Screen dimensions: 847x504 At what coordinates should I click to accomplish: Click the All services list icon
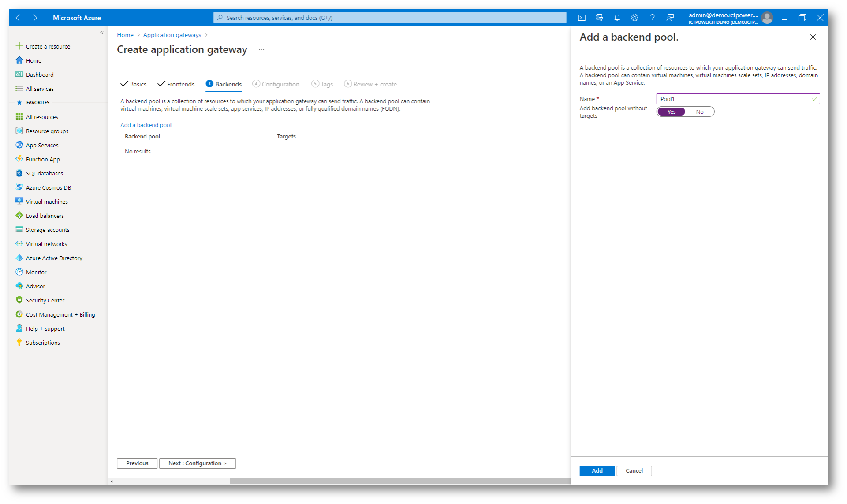tap(19, 88)
